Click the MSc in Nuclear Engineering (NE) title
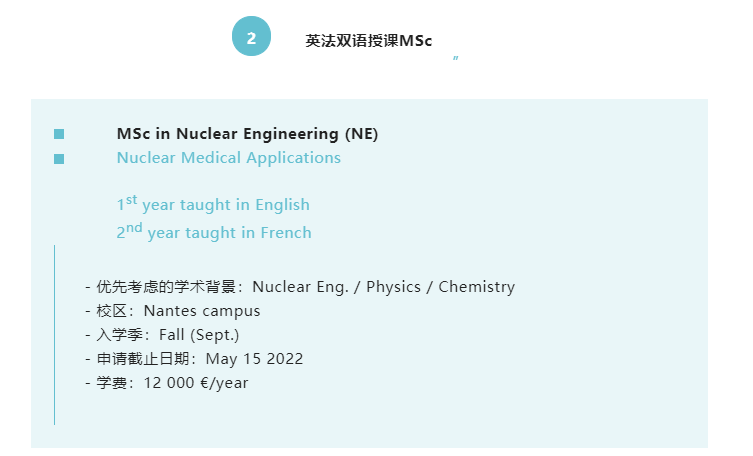Viewport: 753px width, 456px height. (x=247, y=133)
